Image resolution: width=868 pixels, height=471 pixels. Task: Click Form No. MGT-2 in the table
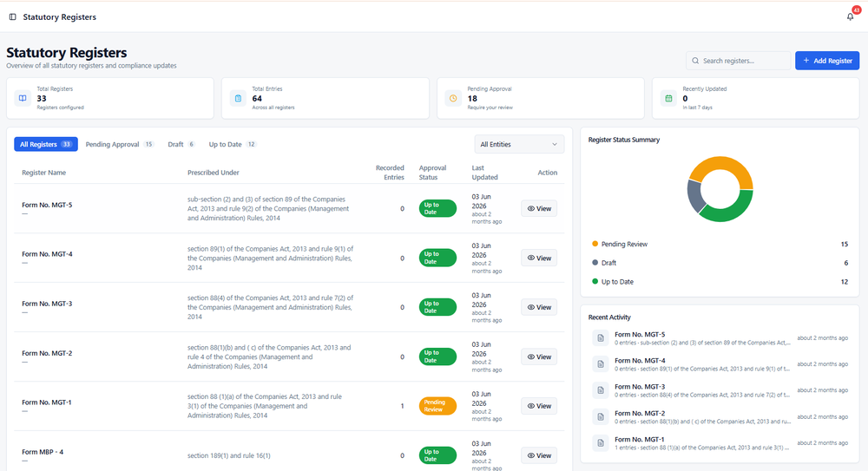[x=47, y=353]
